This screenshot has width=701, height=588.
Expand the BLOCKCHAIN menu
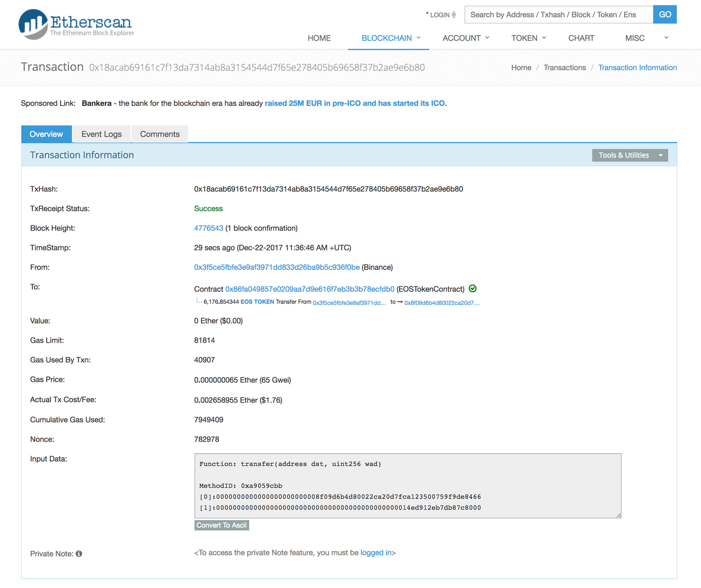391,38
